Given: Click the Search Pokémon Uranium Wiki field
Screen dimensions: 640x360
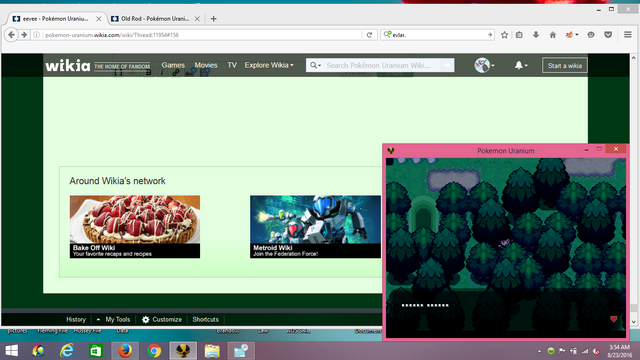Looking at the screenshot, I should click(x=381, y=65).
